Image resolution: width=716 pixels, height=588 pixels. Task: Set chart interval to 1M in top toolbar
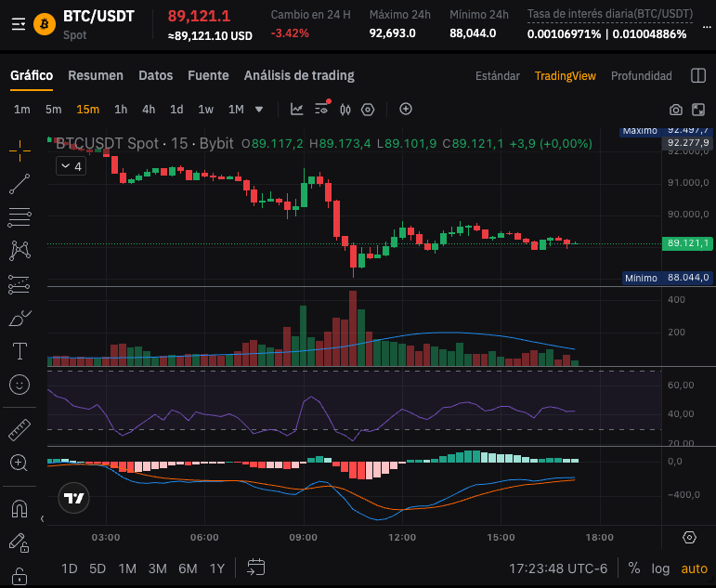pos(236,110)
